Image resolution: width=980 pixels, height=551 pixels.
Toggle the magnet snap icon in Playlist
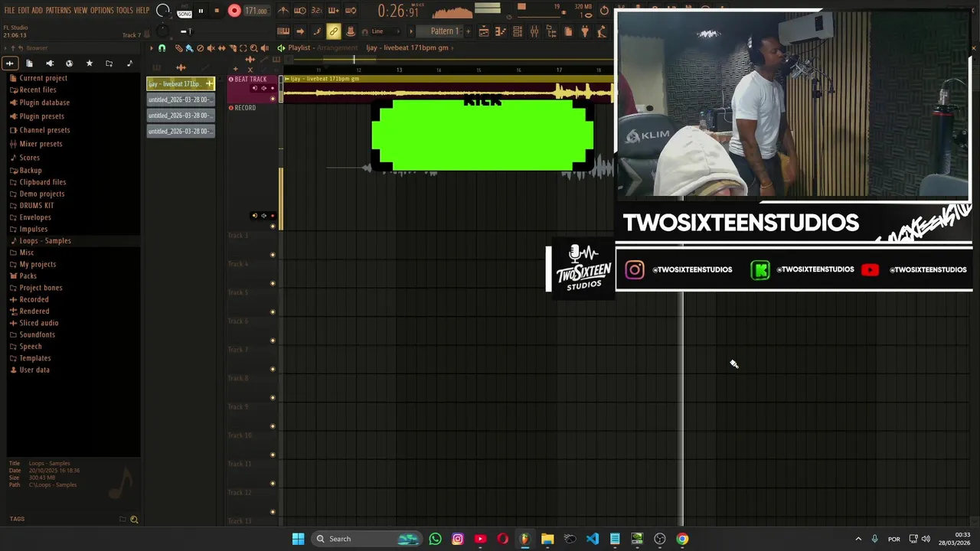click(162, 48)
